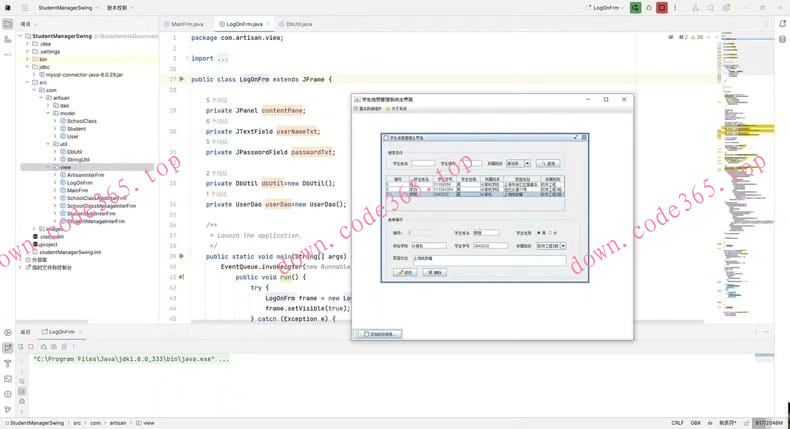Open Search Everywhere magnifier icon
Image resolution: width=790 pixels, height=429 pixels.
click(711, 8)
